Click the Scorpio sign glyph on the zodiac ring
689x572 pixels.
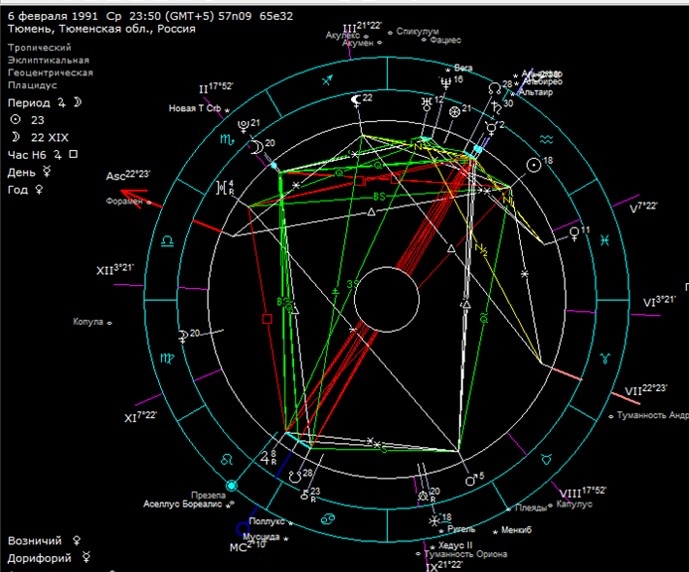pyautogui.click(x=227, y=139)
